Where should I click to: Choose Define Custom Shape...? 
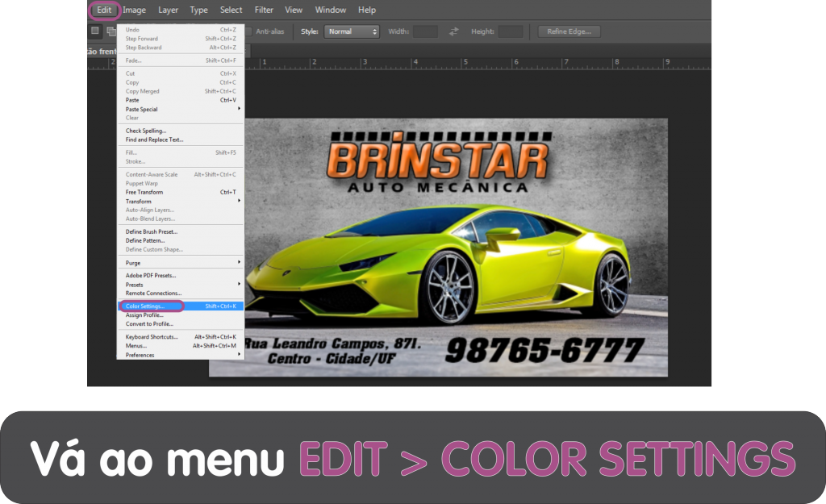coord(180,250)
